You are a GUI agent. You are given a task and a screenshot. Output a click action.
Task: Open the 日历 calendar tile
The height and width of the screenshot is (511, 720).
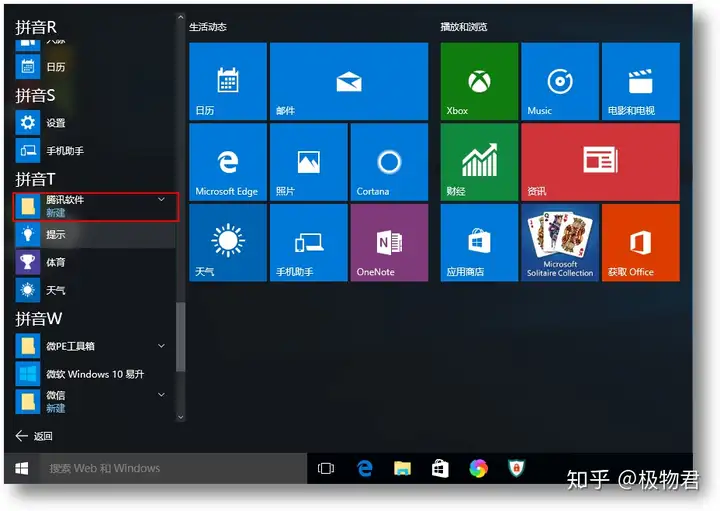228,81
